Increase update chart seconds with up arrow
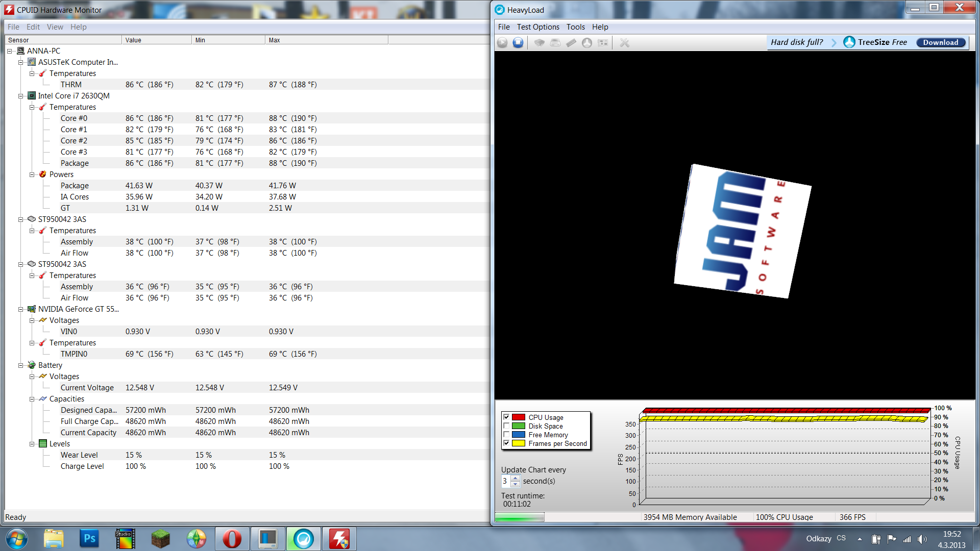This screenshot has height=551, width=980. click(x=515, y=478)
